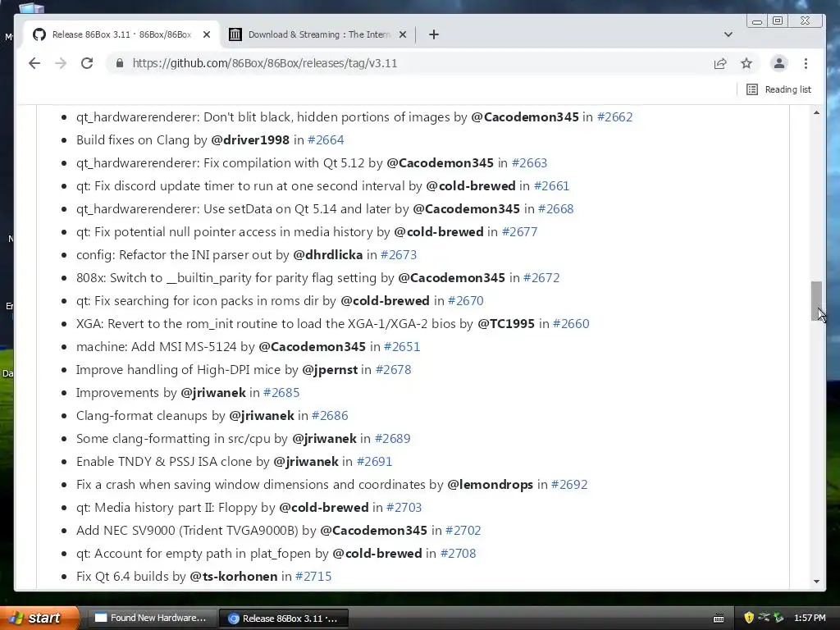Bookmark this page with the star icon
840x630 pixels.
(746, 63)
